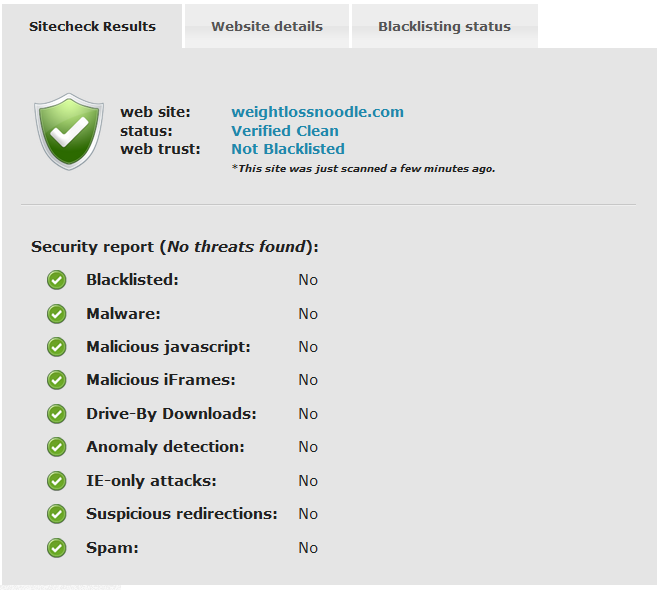Switch to the Blacklisting status tab

coord(444,26)
